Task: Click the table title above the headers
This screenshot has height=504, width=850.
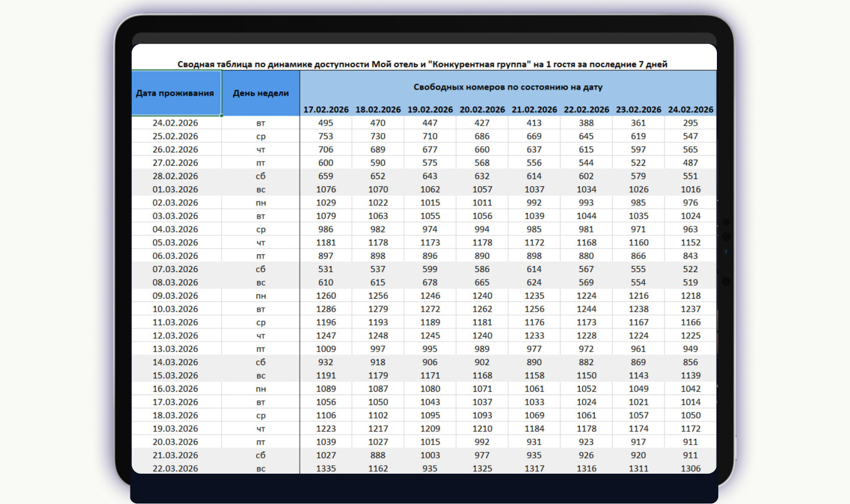Action: (x=422, y=64)
